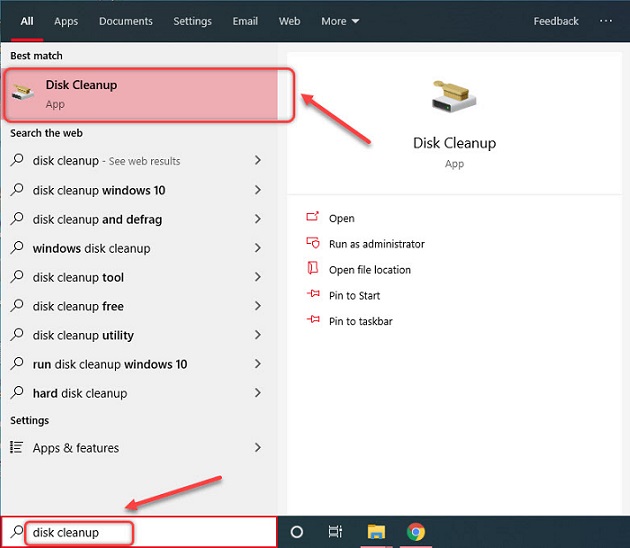Click the Run as administrator shield icon
Image resolution: width=630 pixels, height=548 pixels.
(x=313, y=243)
